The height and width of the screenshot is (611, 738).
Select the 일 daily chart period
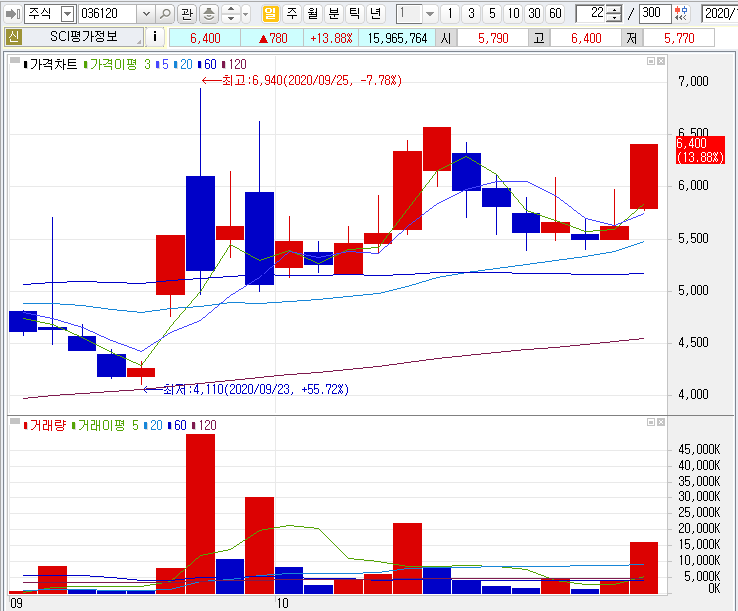click(270, 14)
